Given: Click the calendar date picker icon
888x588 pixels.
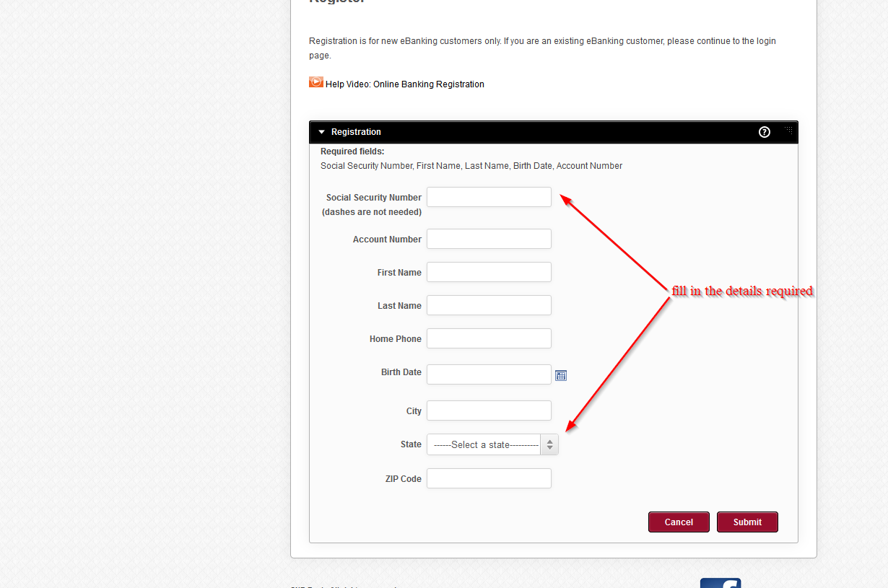Looking at the screenshot, I should click(561, 375).
